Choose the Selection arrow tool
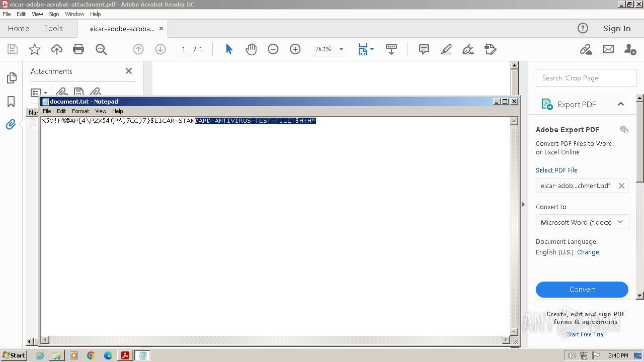This screenshot has width=644, height=362. point(229,49)
